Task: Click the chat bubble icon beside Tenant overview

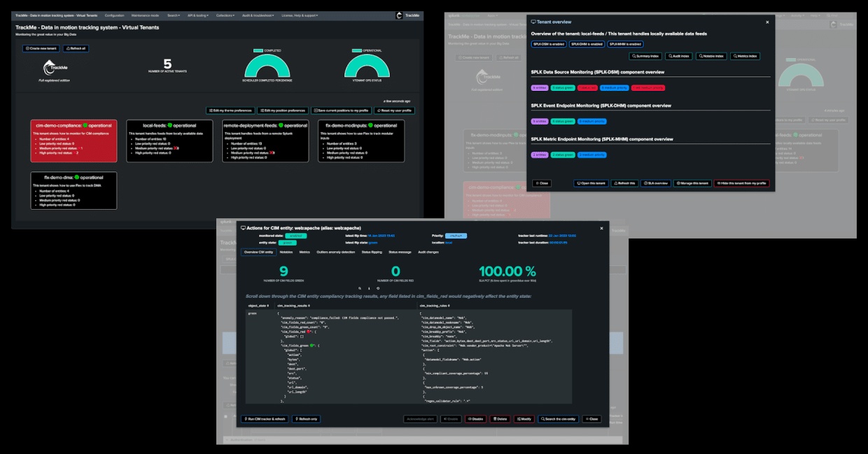Action: coord(534,22)
